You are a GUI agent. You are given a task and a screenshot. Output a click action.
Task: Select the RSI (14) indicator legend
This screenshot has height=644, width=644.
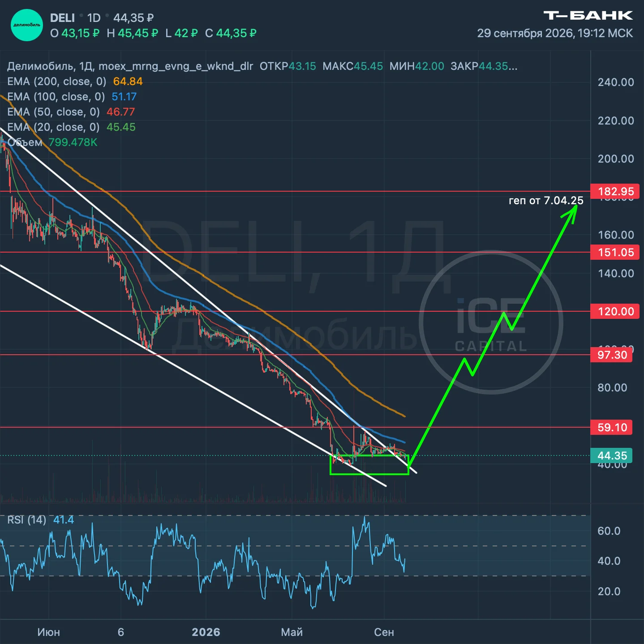tap(40, 519)
